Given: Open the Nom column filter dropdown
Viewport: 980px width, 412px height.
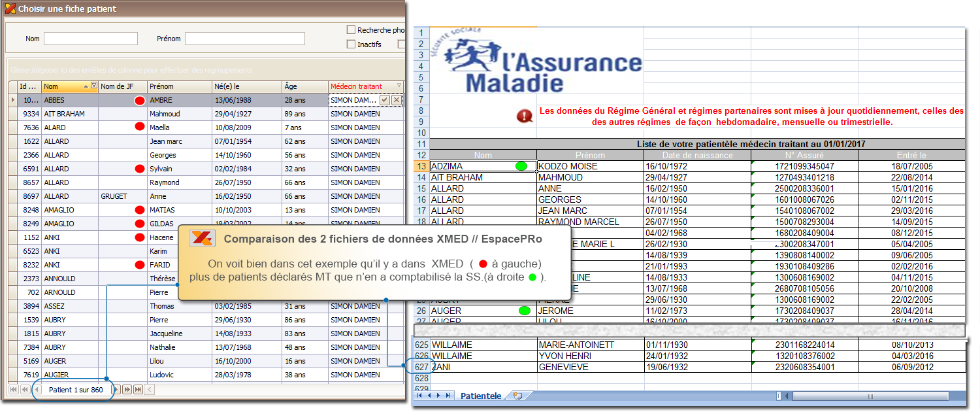Looking at the screenshot, I should [x=94, y=86].
